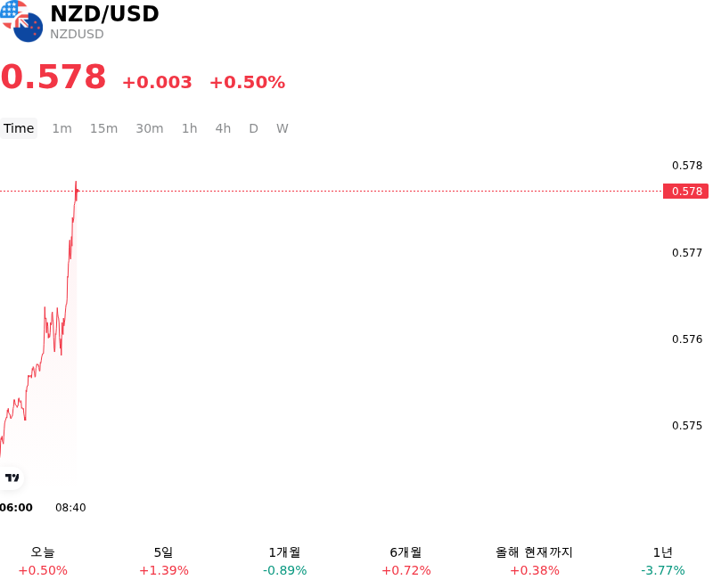Choose the 6개월 range
This screenshot has width=713, height=588.
[x=406, y=561]
